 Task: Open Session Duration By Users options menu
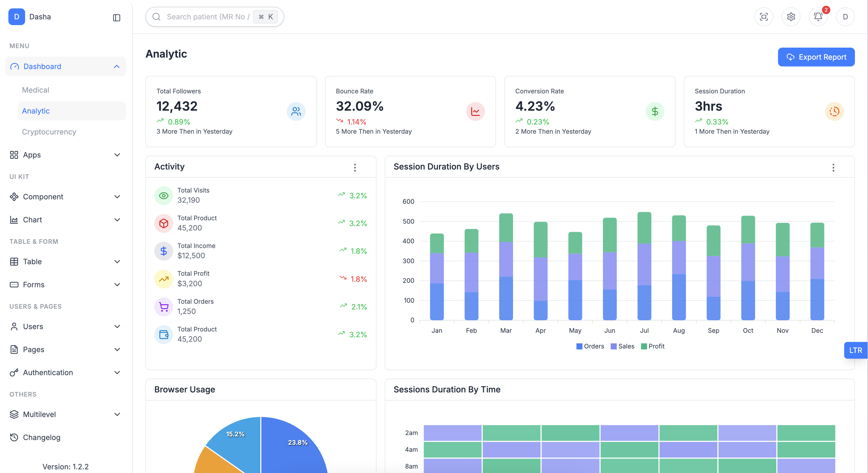coord(833,167)
